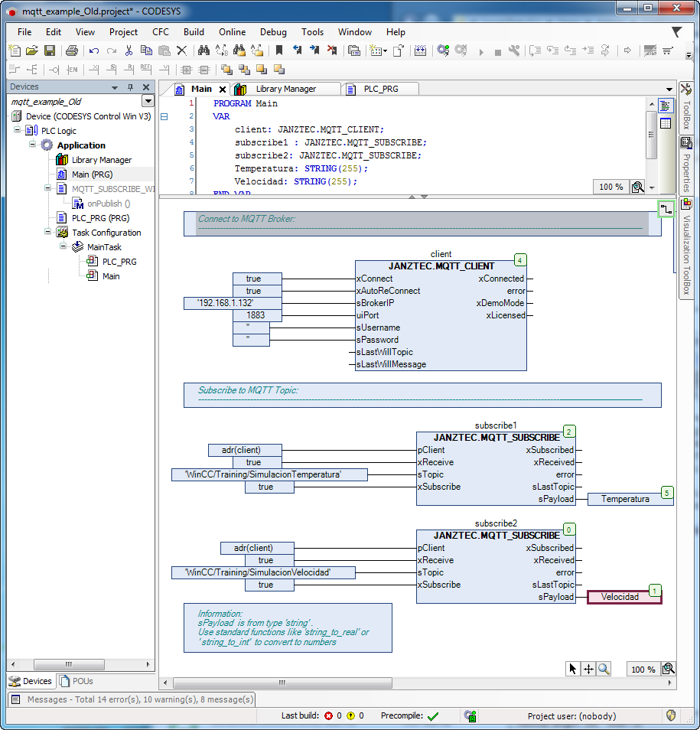The image size is (700, 730).
Task: Collapse the Application tree node
Action: pos(32,145)
